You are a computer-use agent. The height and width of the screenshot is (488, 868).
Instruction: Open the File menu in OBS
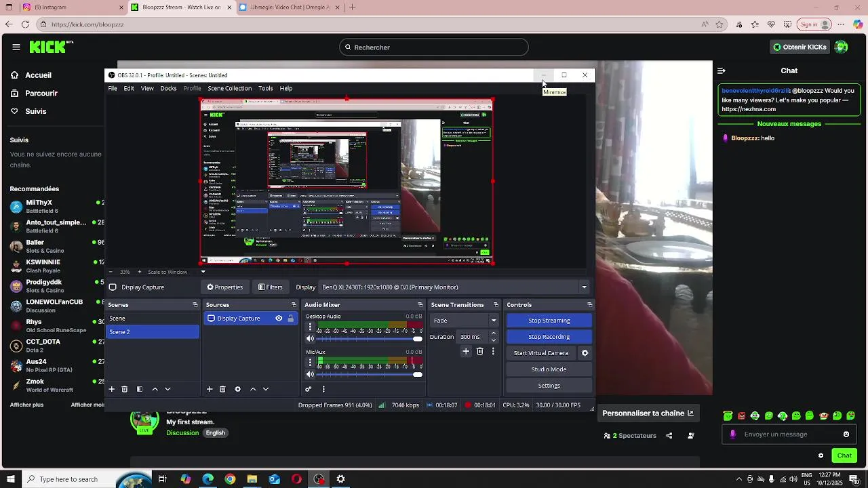click(x=113, y=88)
